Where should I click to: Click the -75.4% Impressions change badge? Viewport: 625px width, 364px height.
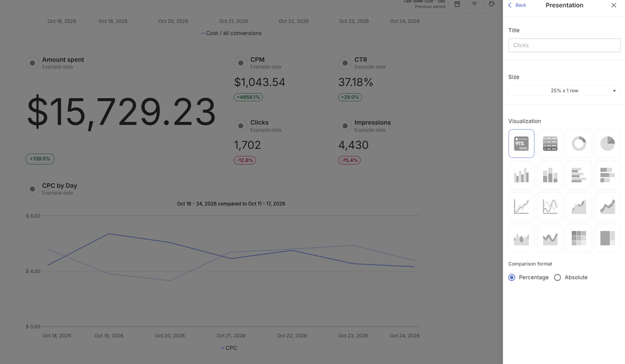349,160
